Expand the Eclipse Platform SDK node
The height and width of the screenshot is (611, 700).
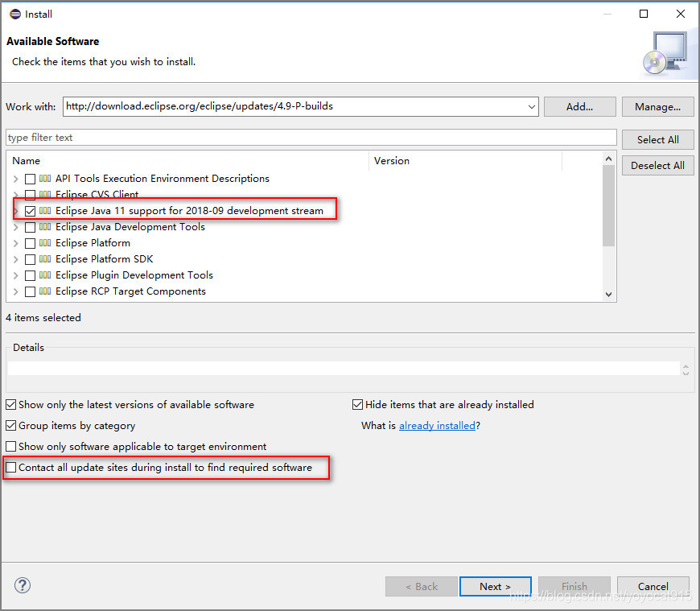[15, 259]
